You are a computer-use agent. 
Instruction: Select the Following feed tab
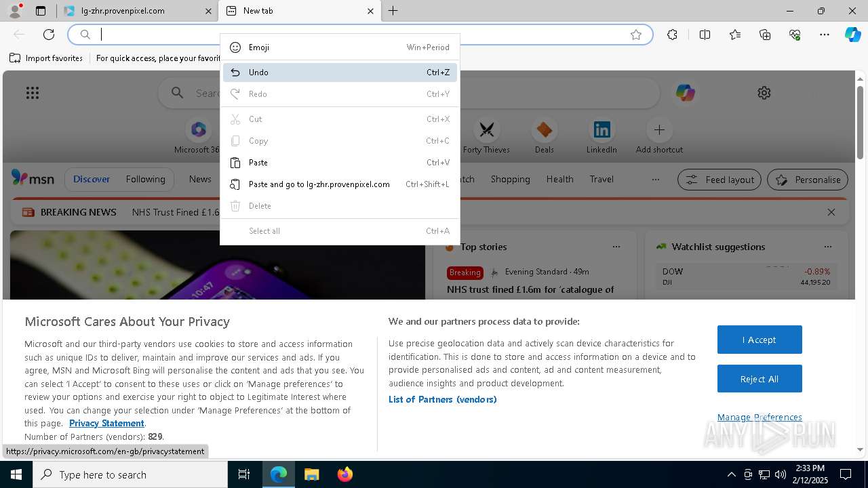(x=145, y=180)
